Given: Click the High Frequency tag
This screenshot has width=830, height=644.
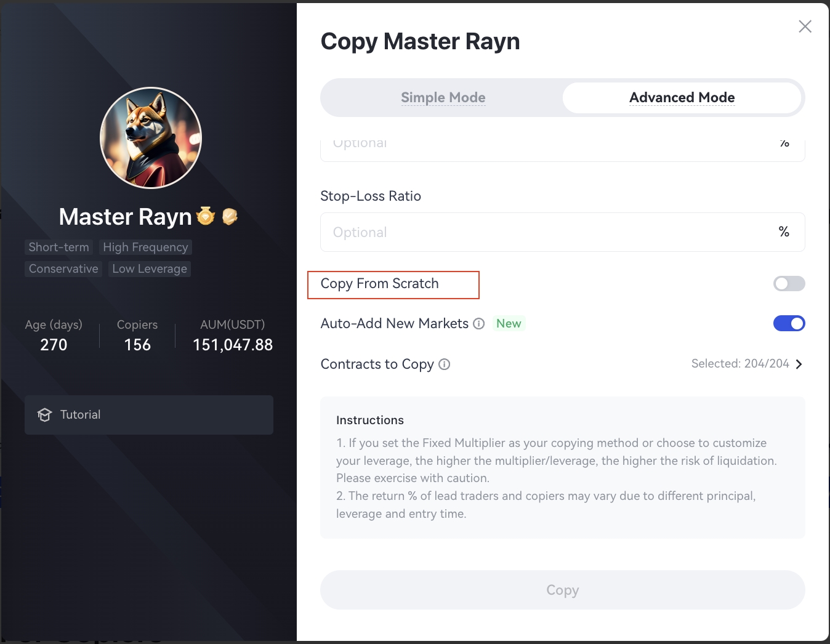Looking at the screenshot, I should tap(145, 248).
